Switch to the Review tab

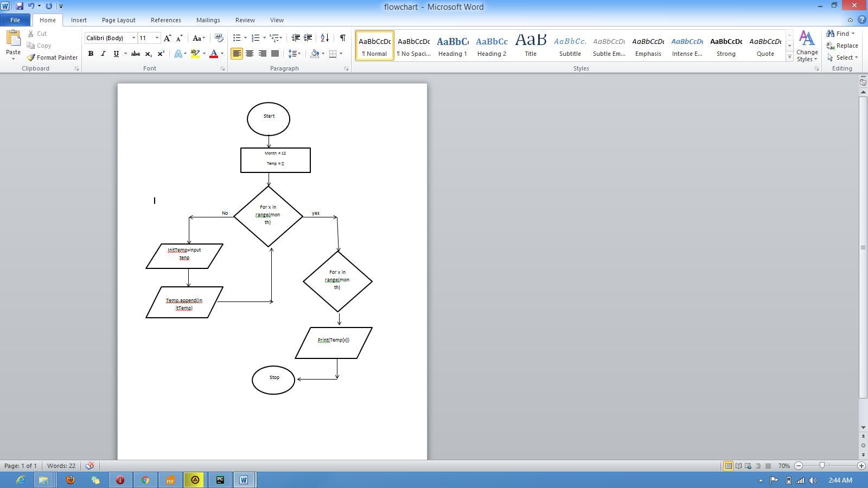(245, 20)
